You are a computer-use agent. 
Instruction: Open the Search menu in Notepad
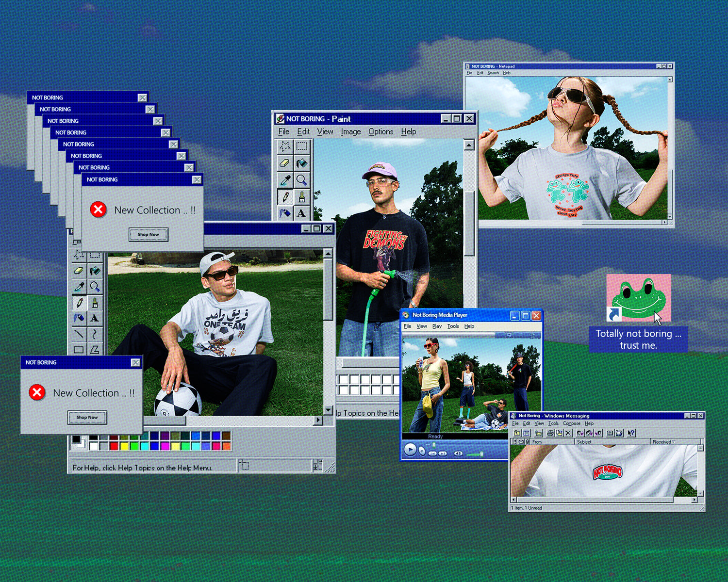pos(493,73)
